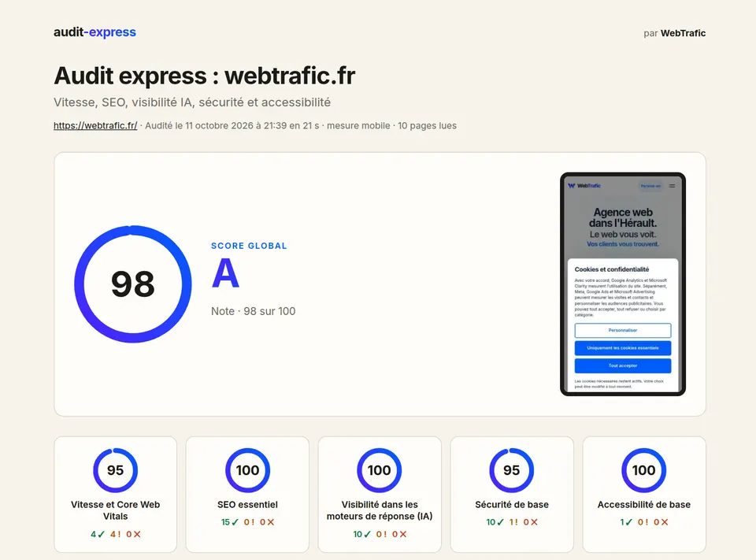Open the 'Accessibilité de base' card title

(643, 505)
